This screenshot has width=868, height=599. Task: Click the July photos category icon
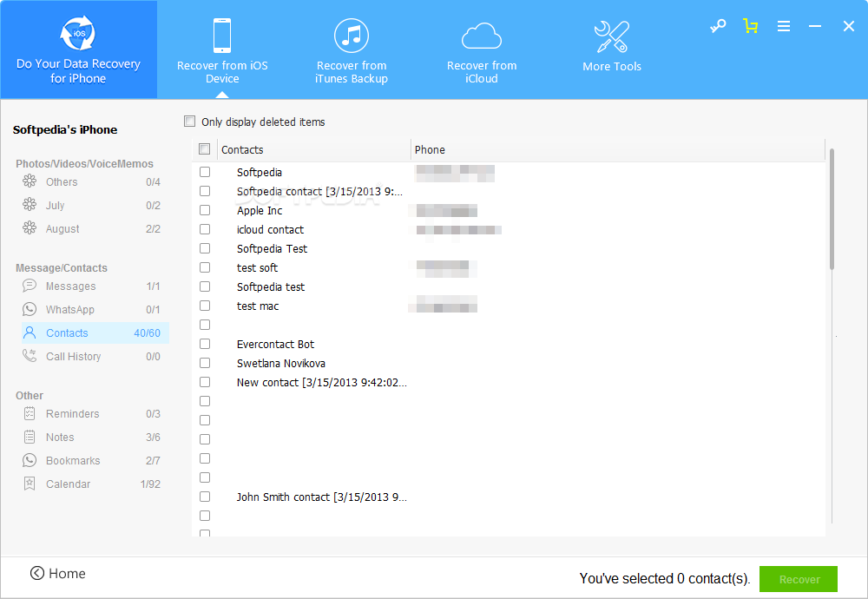point(30,204)
